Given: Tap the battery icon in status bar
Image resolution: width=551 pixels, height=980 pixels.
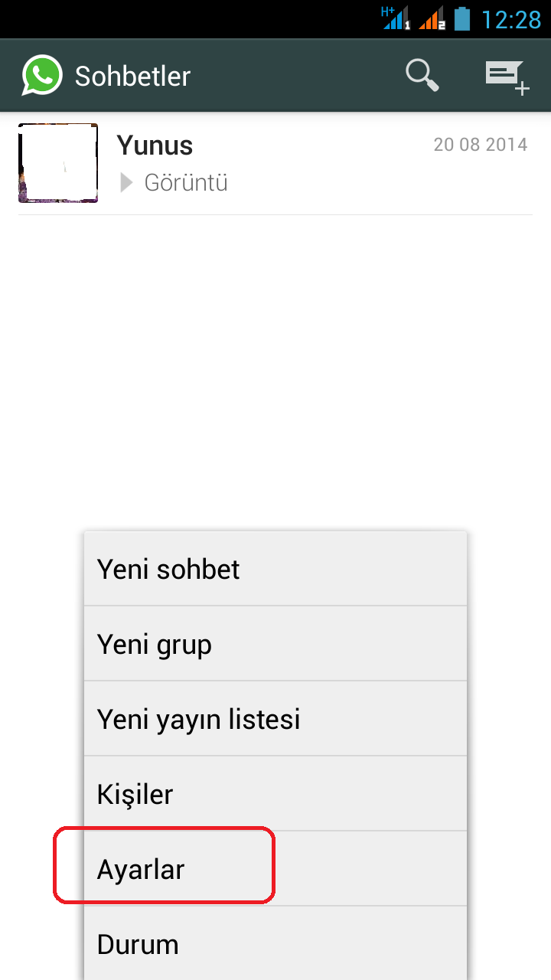Looking at the screenshot, I should pyautogui.click(x=462, y=18).
